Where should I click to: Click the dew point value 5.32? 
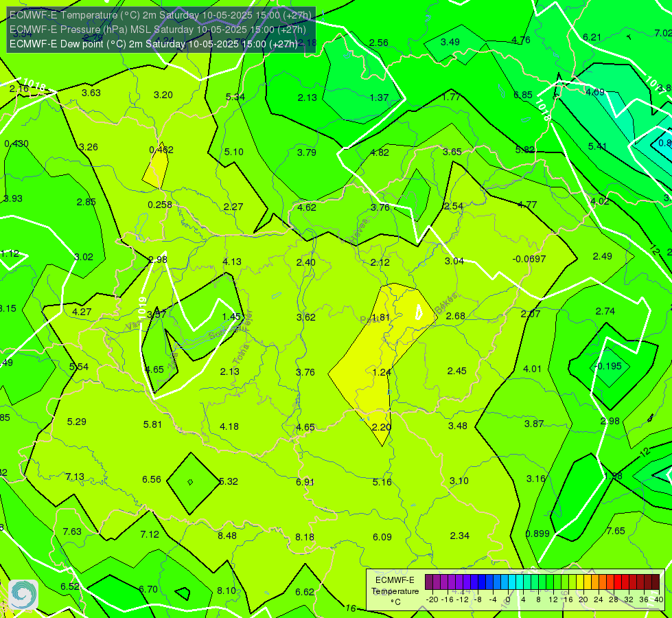point(229,481)
